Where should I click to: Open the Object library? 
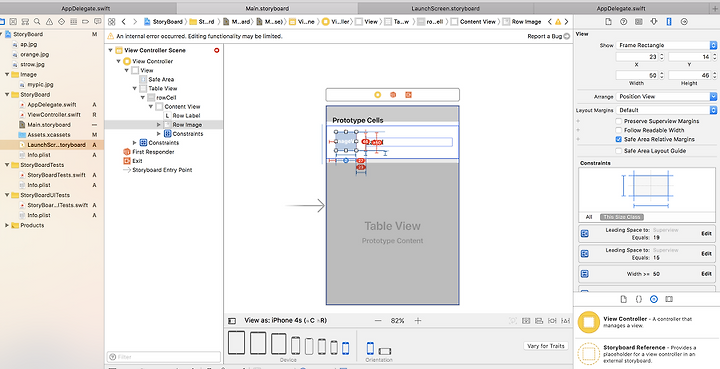tap(654, 299)
